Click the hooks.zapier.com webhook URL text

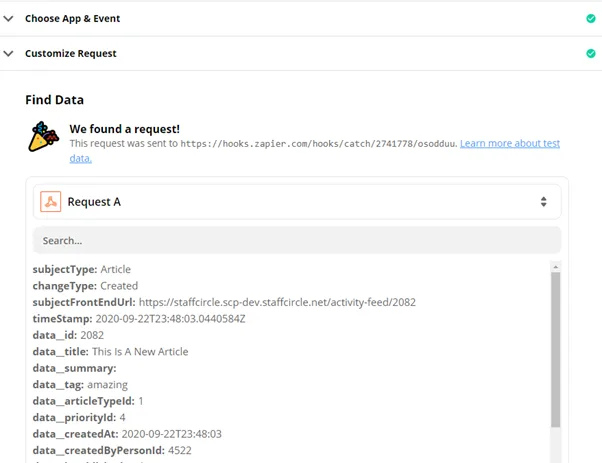click(319, 144)
